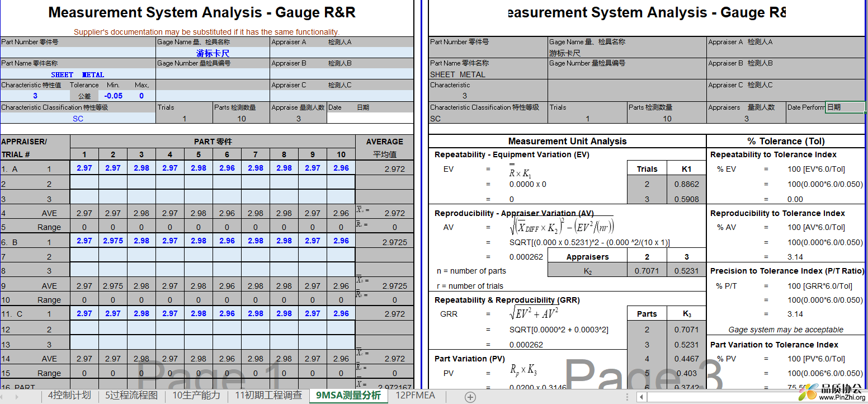This screenshot has height=404, width=868.
Task: Click the Appraisers header in K2 table
Action: [x=587, y=257]
